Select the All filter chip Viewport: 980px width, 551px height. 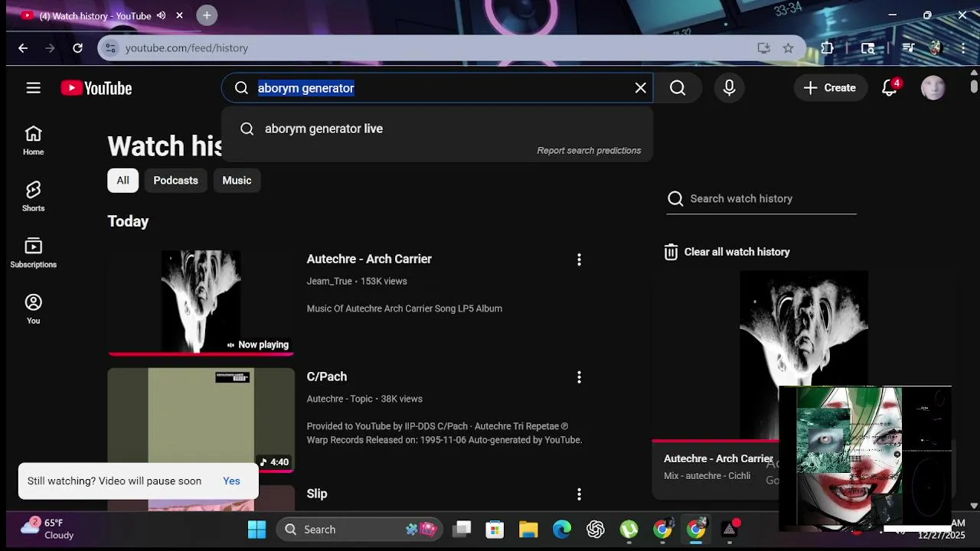pos(122,181)
